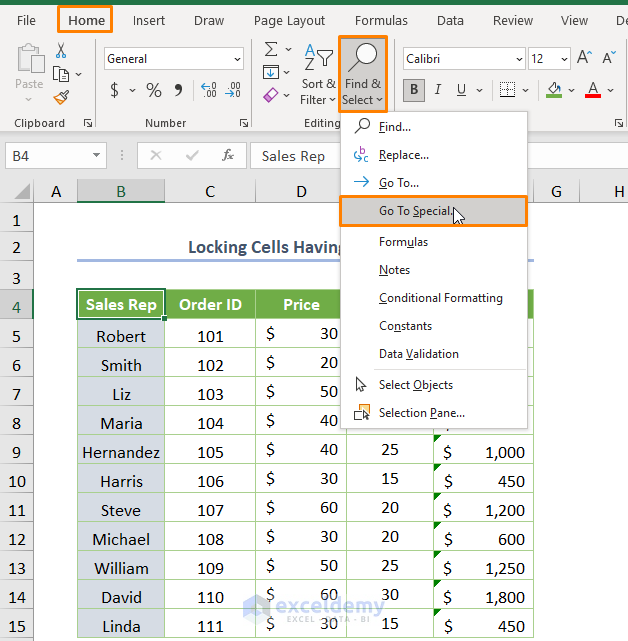Click the Clear eraser icon

271,96
